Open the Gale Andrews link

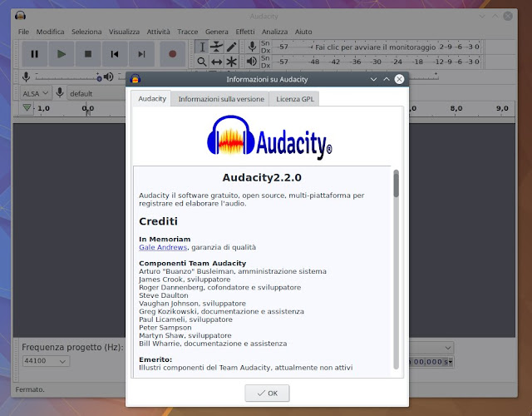pos(163,247)
